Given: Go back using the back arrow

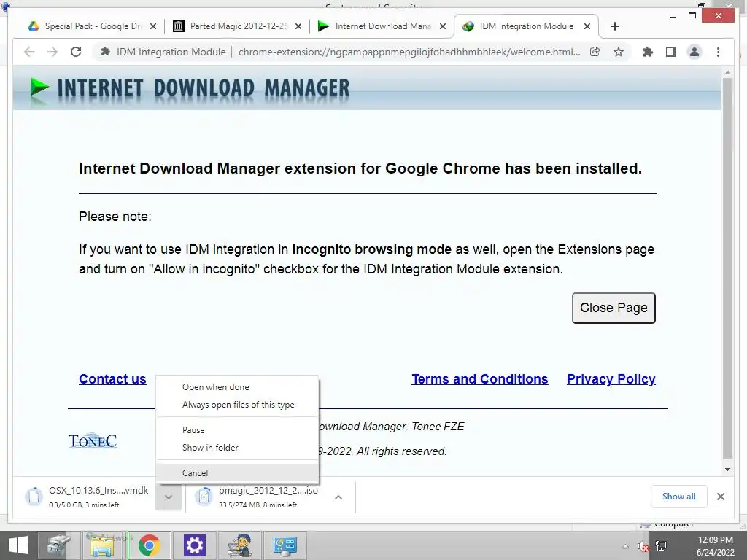Looking at the screenshot, I should (29, 52).
